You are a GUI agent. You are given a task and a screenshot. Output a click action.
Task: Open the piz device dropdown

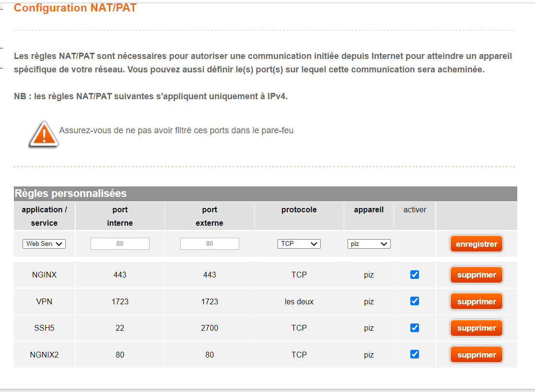coord(369,244)
